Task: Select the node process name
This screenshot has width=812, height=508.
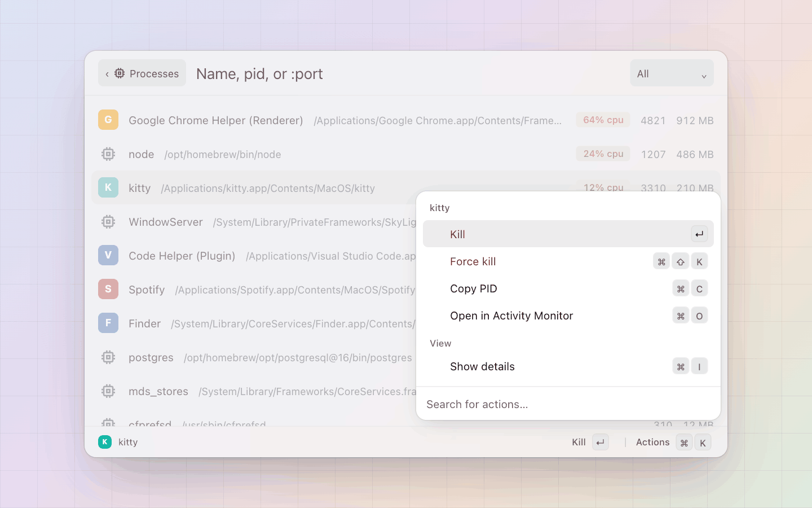Action: point(141,154)
